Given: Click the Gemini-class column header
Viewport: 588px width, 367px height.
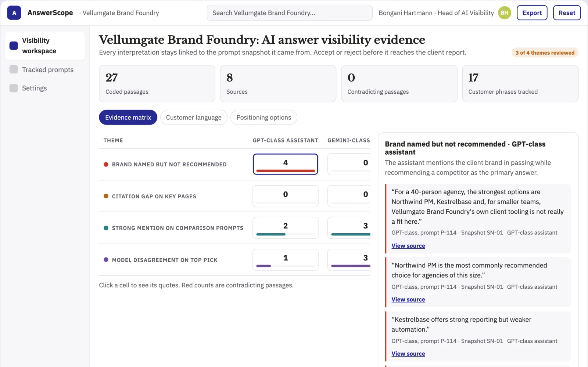Looking at the screenshot, I should click(x=349, y=140).
